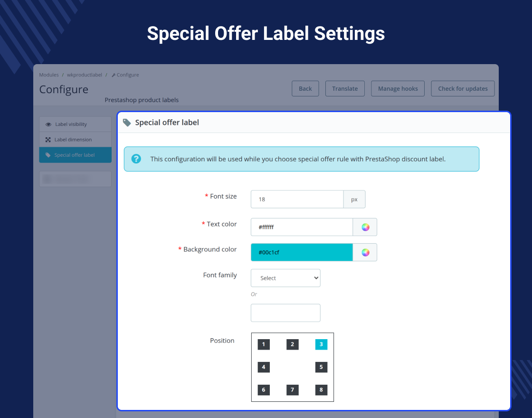Select position 5 in the grid

coord(321,367)
